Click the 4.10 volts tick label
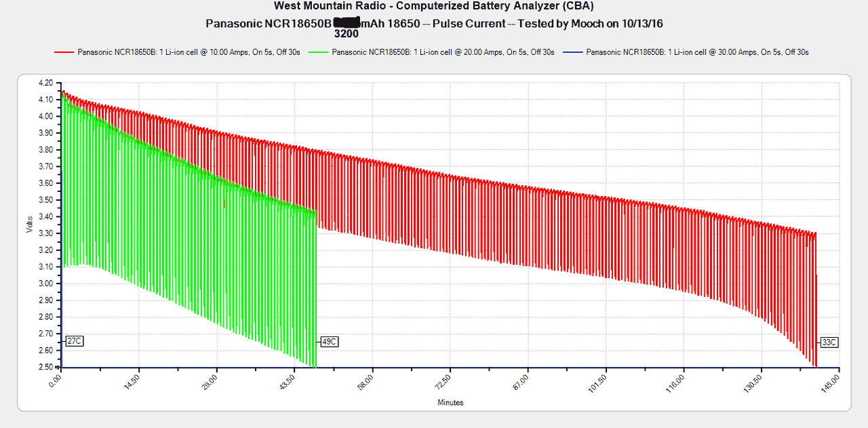 click(46, 100)
